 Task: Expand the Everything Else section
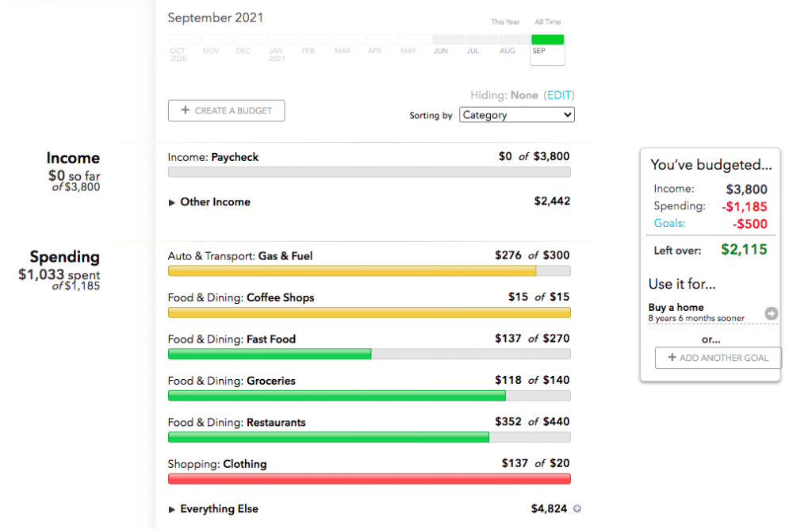[x=171, y=508]
